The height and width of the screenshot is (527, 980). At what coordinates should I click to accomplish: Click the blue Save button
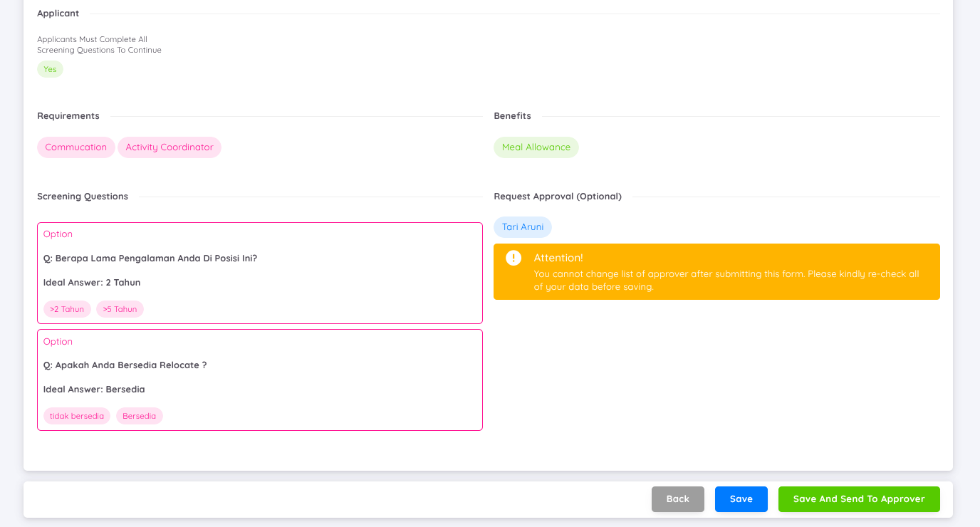tap(741, 499)
